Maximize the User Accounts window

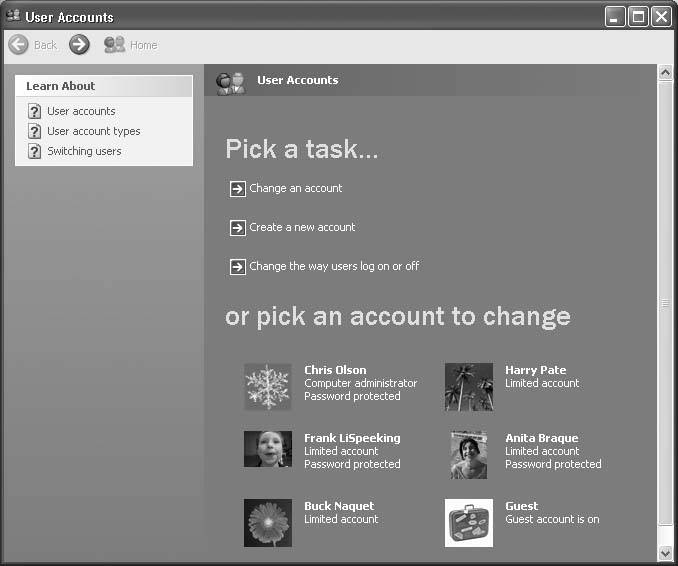click(638, 17)
